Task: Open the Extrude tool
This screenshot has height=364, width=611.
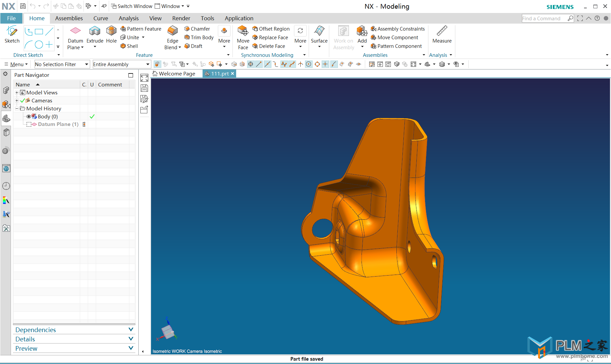Action: point(95,35)
